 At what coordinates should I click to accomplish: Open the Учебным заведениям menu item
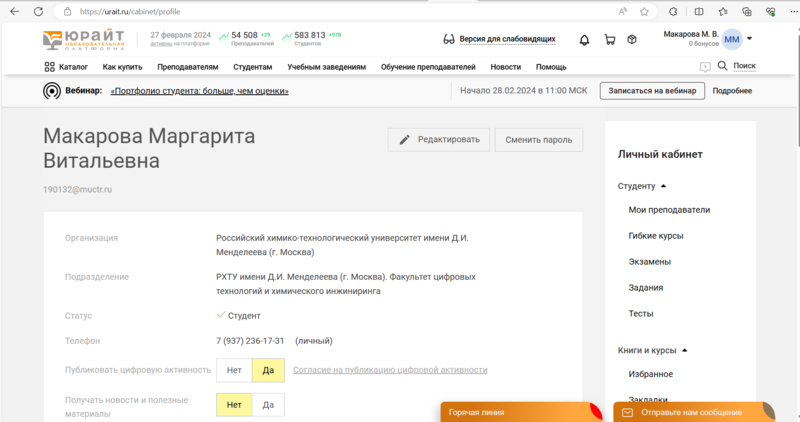click(x=327, y=67)
